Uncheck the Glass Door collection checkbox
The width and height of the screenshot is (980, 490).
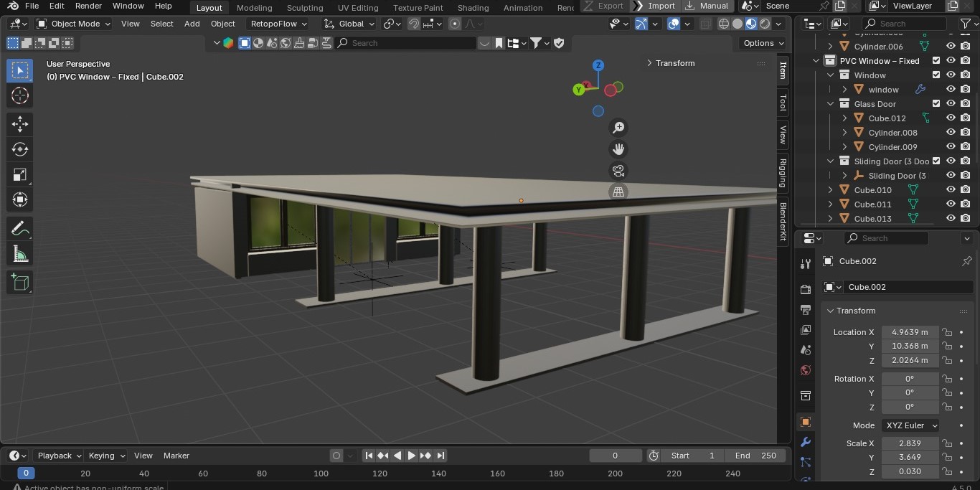936,104
